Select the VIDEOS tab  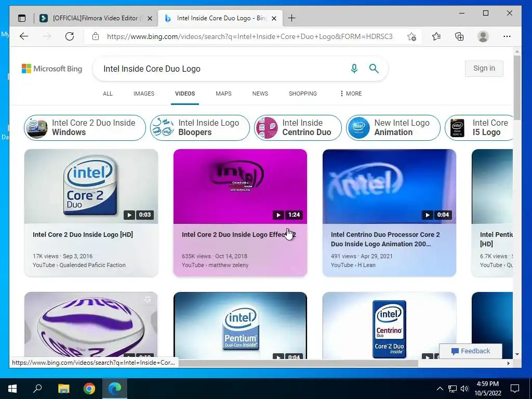185,94
